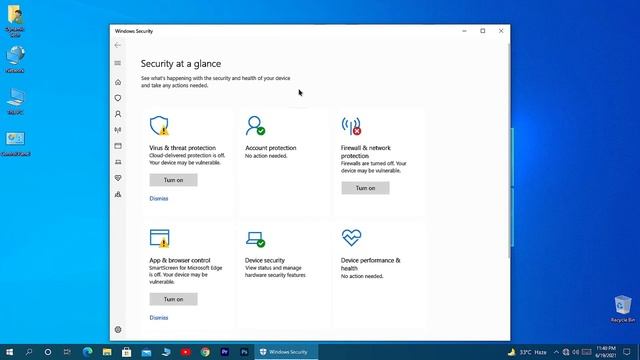Open Cortana circle on taskbar
This screenshot has width=640, height=360.
(48, 352)
